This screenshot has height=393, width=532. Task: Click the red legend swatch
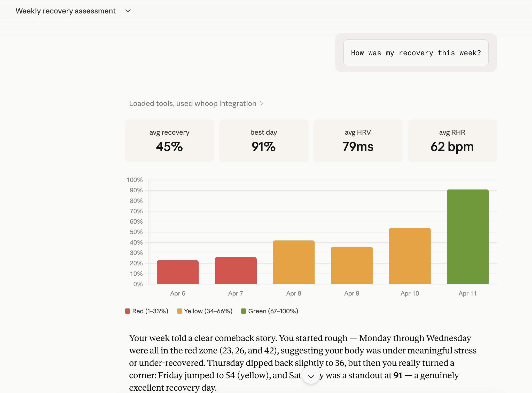pos(127,311)
